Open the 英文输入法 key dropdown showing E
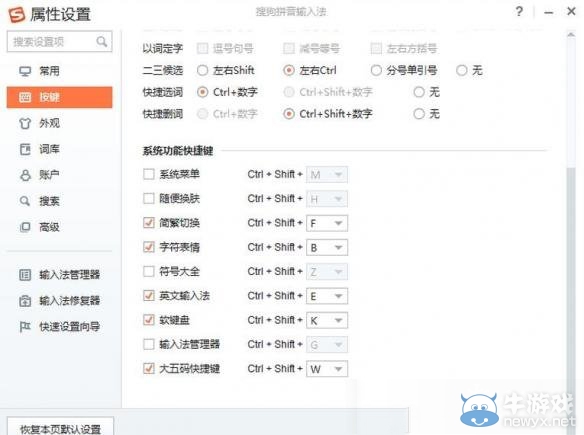Viewport: 584px width, 435px height. tap(327, 296)
